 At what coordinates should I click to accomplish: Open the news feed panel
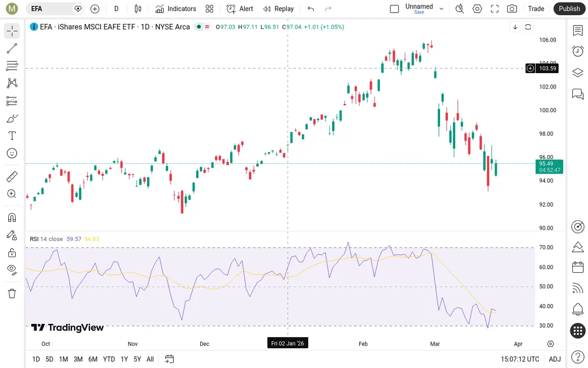pos(578,289)
